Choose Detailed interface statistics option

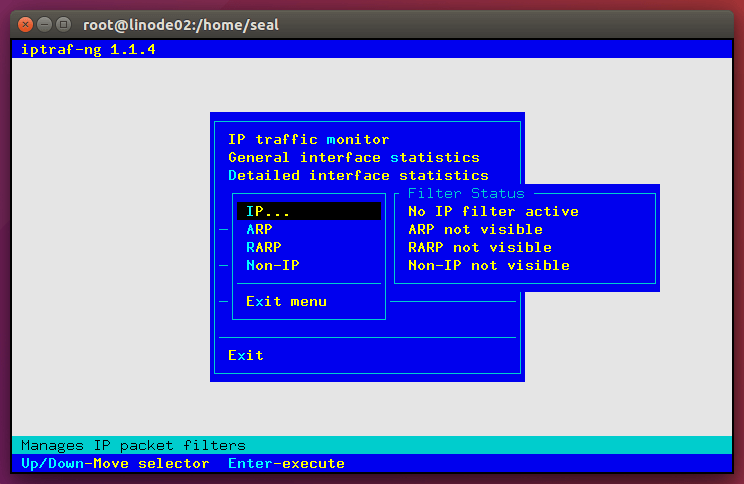(x=358, y=175)
